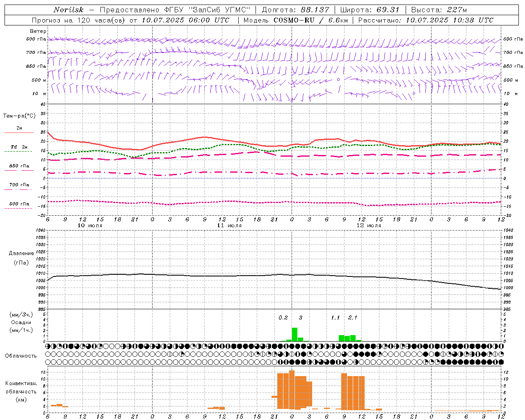Select the Широта: 69.31 header text
525x420 pixels.
click(x=370, y=10)
